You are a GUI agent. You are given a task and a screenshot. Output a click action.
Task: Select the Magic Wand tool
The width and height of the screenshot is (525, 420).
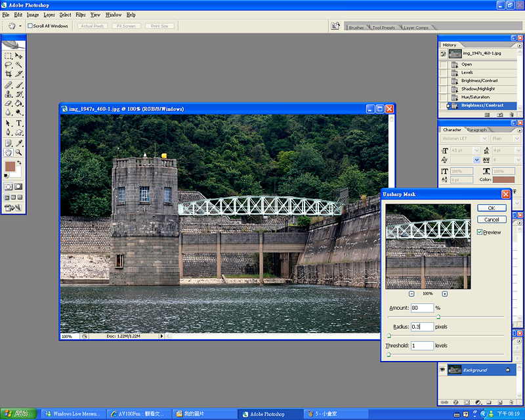point(19,65)
